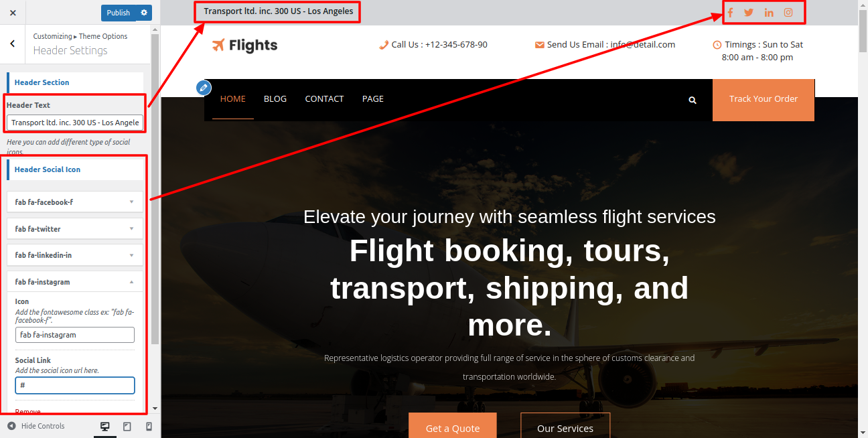This screenshot has height=438, width=868.
Task: Open the Instagram icon in top bar
Action: (x=789, y=12)
